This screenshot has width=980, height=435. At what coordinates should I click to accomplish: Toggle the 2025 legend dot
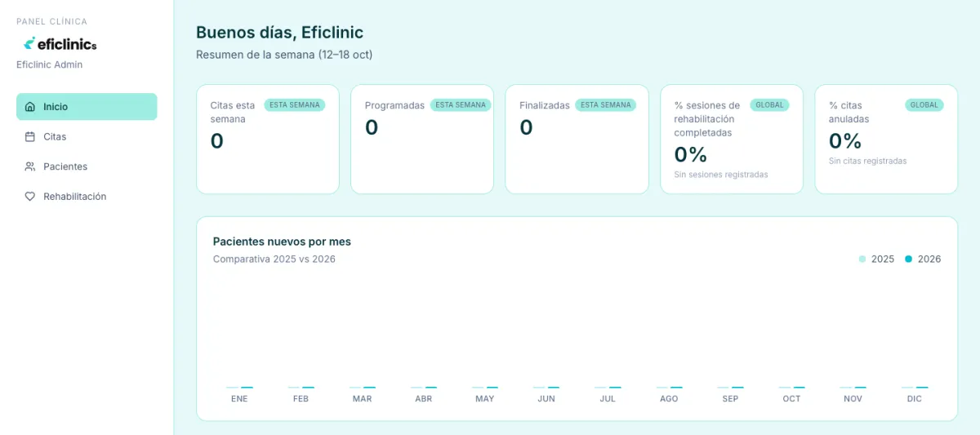click(862, 259)
